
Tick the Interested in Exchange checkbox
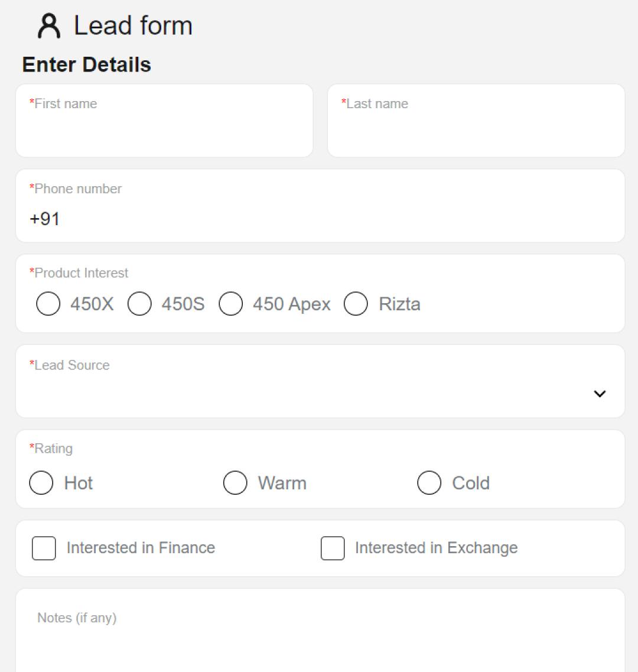click(333, 548)
